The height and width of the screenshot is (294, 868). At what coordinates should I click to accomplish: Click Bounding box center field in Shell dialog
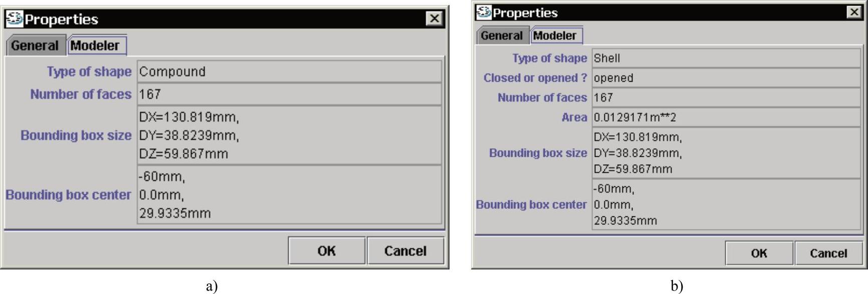[x=725, y=204]
